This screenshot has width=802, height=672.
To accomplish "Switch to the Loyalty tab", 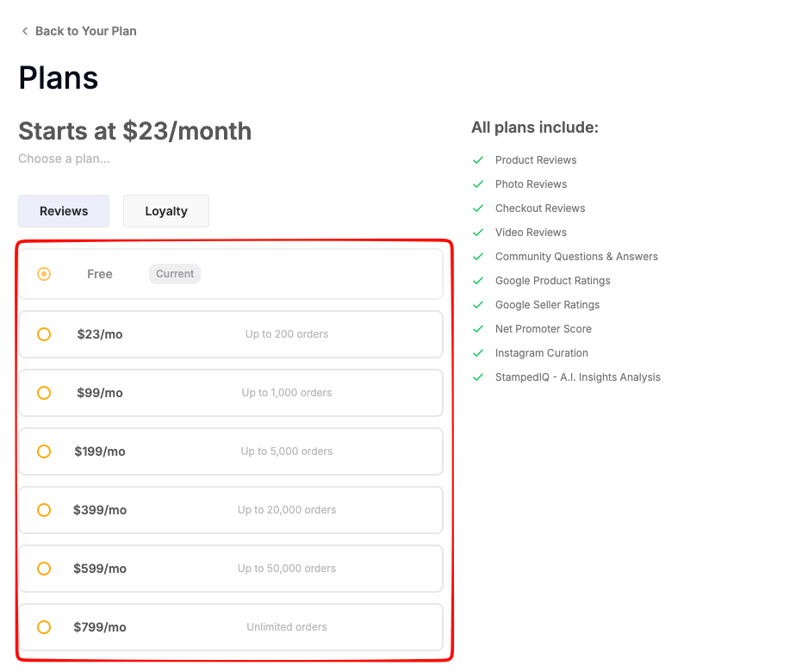I will point(166,211).
